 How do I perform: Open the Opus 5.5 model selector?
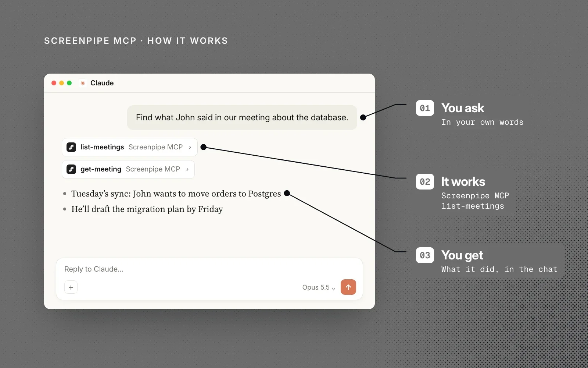(x=319, y=287)
